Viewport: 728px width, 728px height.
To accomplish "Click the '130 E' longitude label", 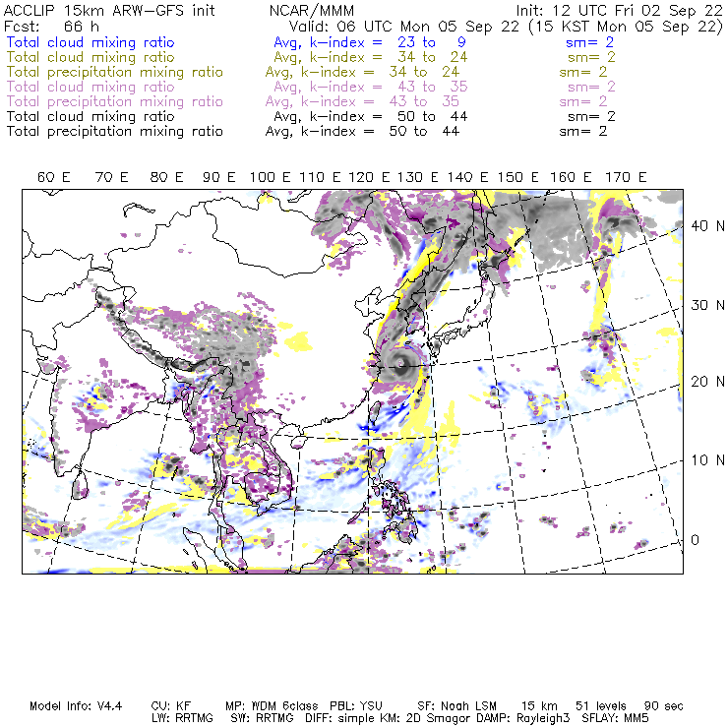I will (x=418, y=177).
